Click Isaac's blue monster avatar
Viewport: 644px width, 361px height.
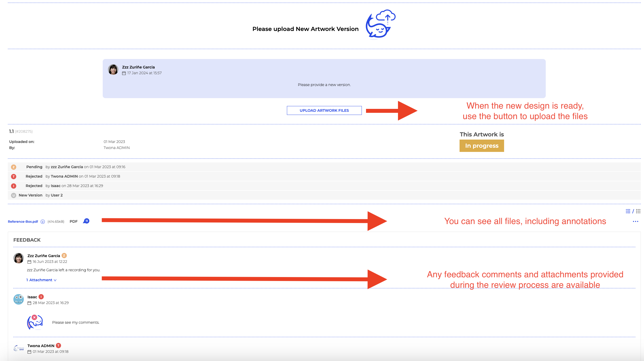click(19, 299)
